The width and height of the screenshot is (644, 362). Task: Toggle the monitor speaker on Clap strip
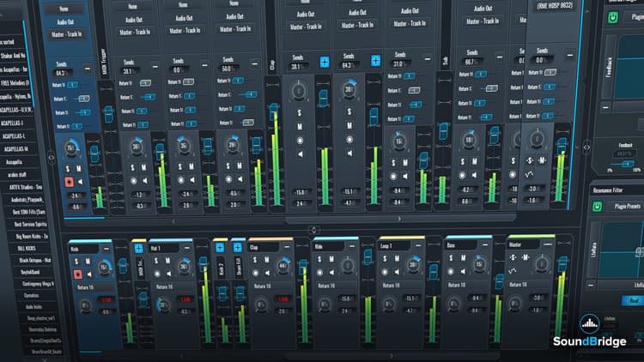267,273
